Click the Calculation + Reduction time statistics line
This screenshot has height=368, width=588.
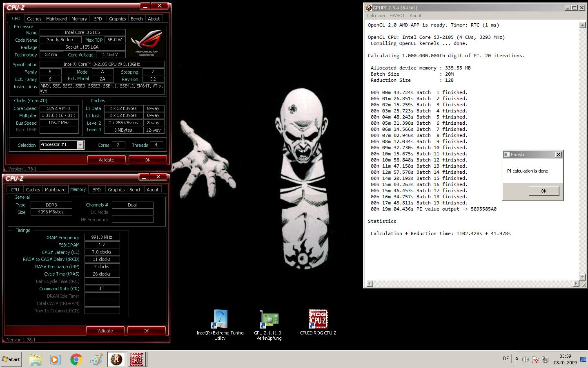coord(441,233)
